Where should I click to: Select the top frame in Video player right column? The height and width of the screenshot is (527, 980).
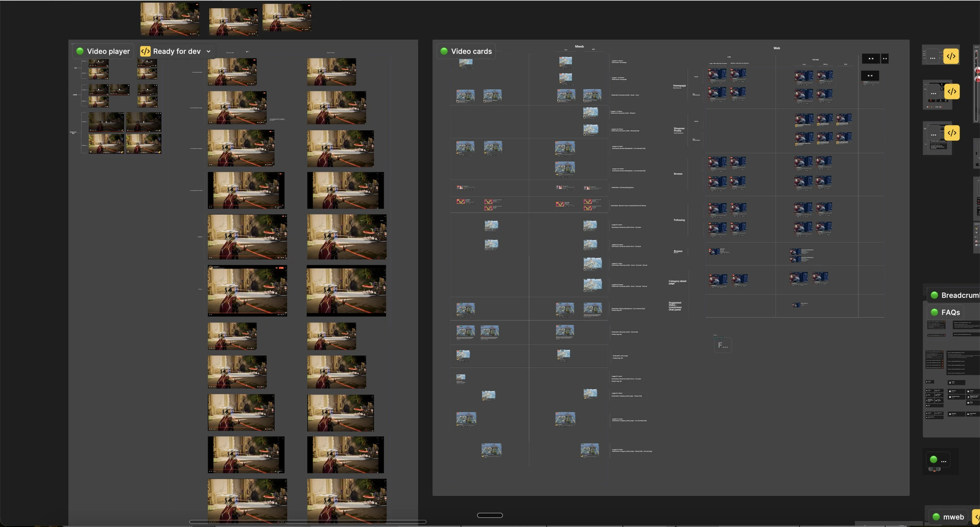(x=332, y=72)
